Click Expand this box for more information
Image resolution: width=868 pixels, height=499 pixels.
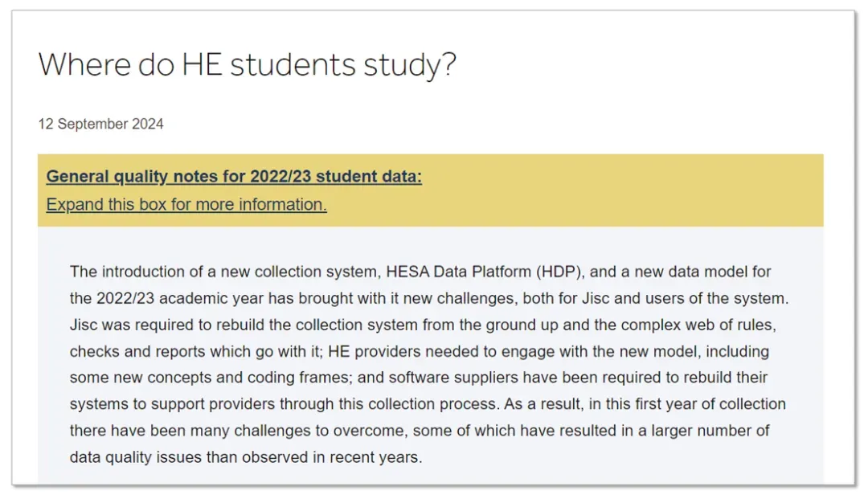pyautogui.click(x=186, y=205)
